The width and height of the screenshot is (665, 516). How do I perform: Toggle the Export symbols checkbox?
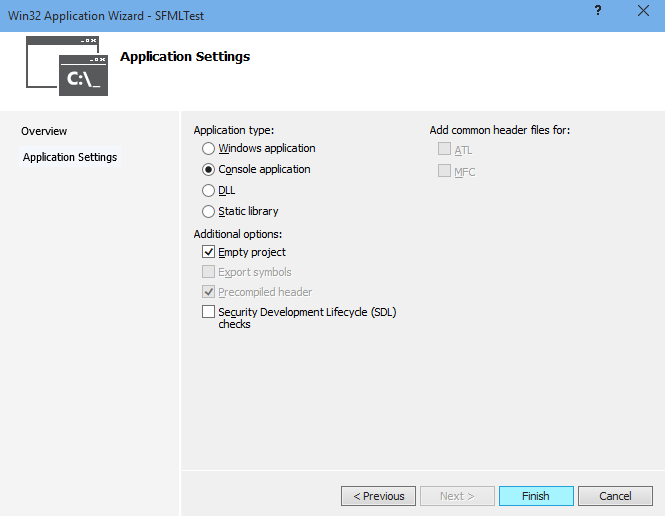tap(208, 272)
